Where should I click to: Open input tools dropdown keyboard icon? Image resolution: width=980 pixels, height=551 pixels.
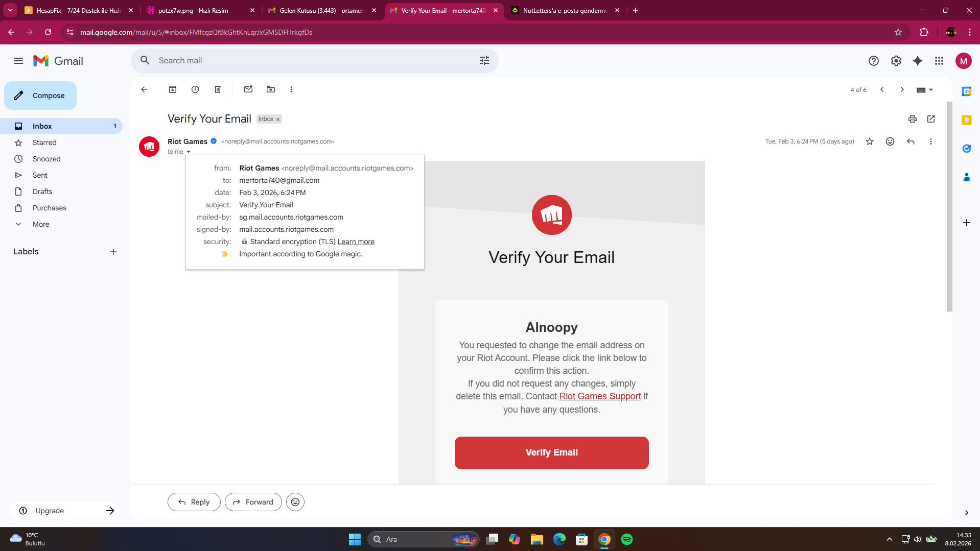[925, 90]
